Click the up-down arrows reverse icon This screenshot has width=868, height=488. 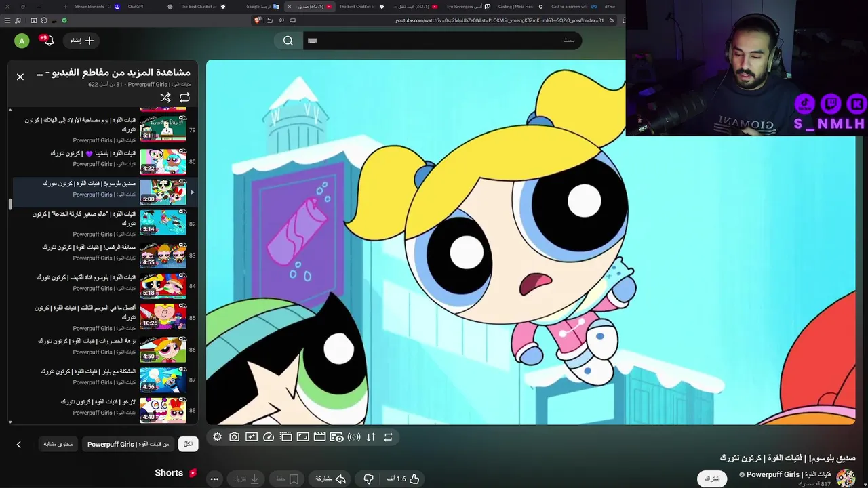(x=371, y=437)
